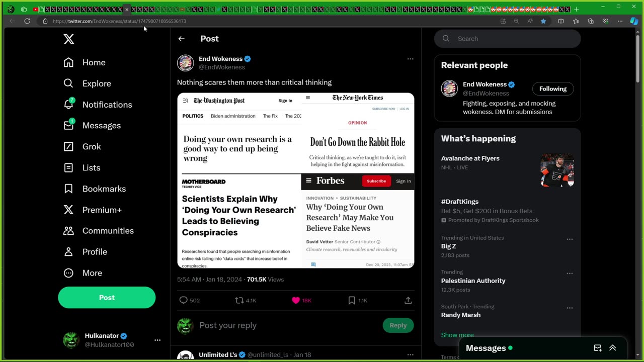Image resolution: width=644 pixels, height=362 pixels.
Task: Open Avalanche at Flyers trend
Action: pyautogui.click(x=470, y=158)
